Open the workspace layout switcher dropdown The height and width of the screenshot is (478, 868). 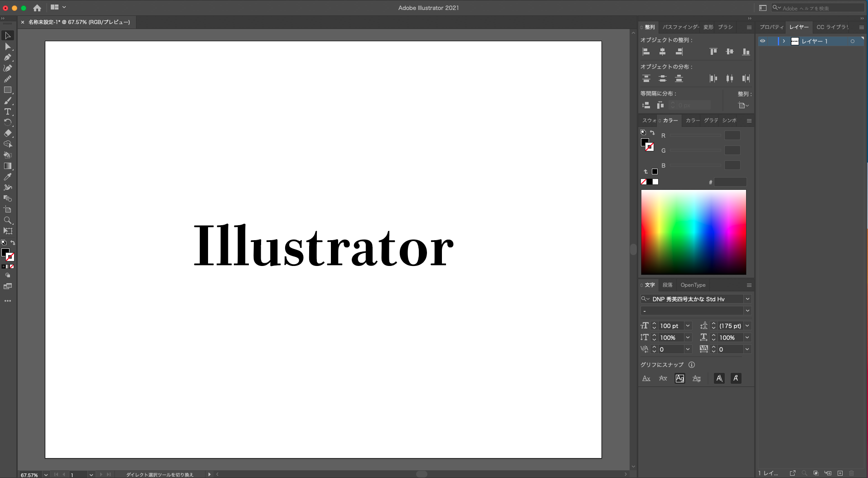pos(58,7)
